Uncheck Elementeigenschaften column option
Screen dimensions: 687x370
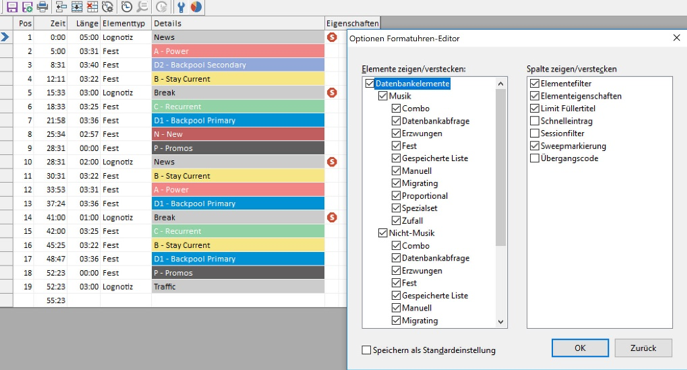(535, 96)
